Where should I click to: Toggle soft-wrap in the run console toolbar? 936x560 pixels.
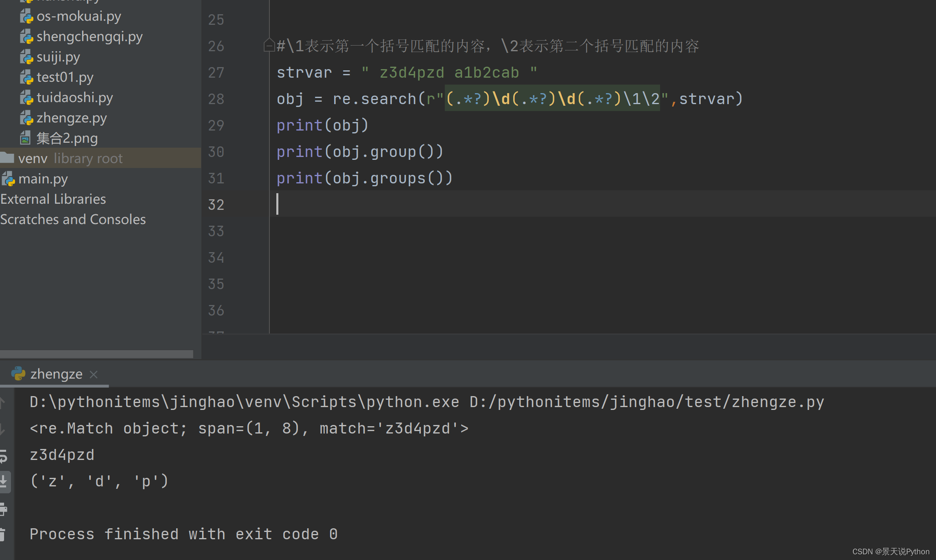tap(4, 456)
